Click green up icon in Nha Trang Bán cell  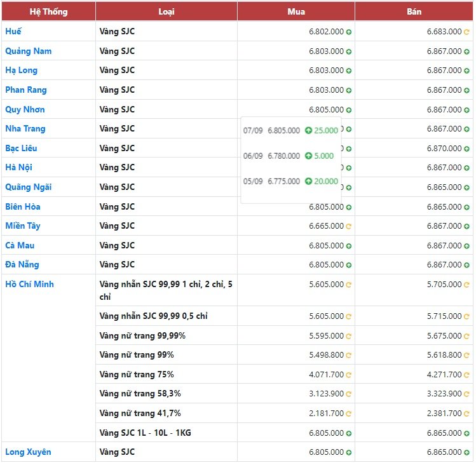pos(466,130)
